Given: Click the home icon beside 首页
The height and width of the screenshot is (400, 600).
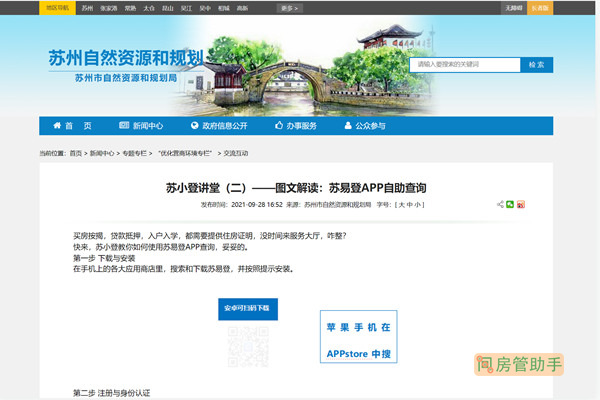Looking at the screenshot, I should (x=57, y=125).
